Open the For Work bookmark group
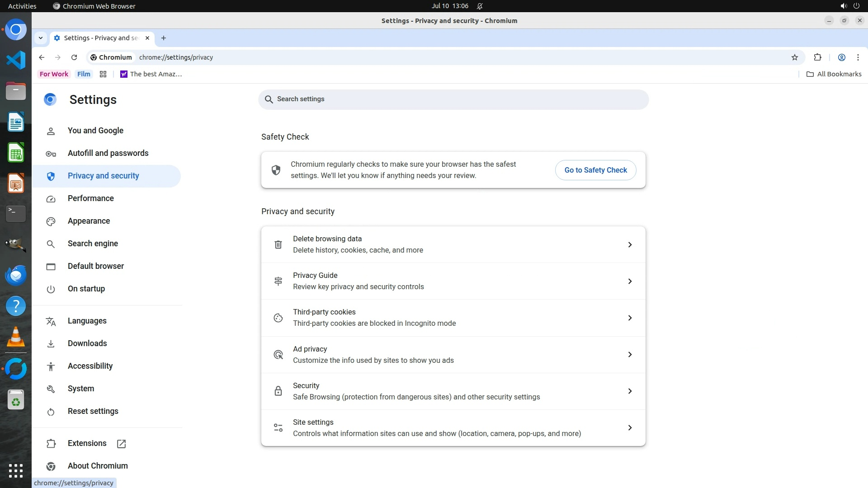This screenshot has width=868, height=488. pos(54,74)
